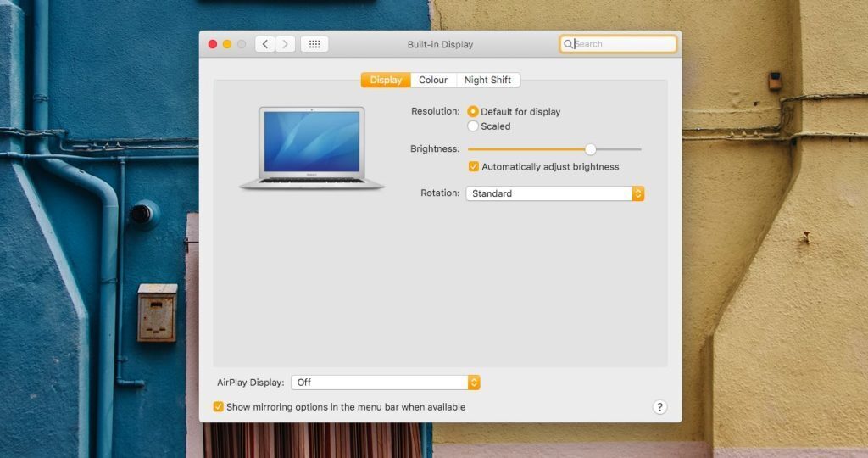Minimize window with yellow button
The width and height of the screenshot is (868, 458).
(227, 44)
